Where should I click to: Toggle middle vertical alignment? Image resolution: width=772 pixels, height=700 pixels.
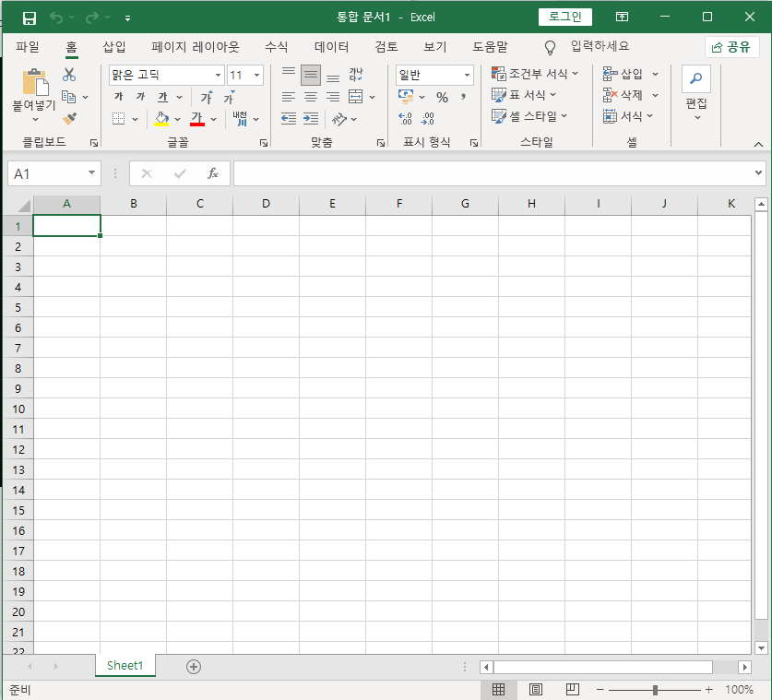pos(311,75)
